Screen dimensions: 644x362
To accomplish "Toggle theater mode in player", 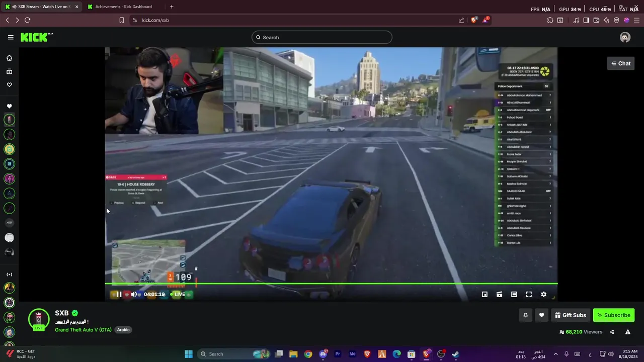I will point(514,294).
